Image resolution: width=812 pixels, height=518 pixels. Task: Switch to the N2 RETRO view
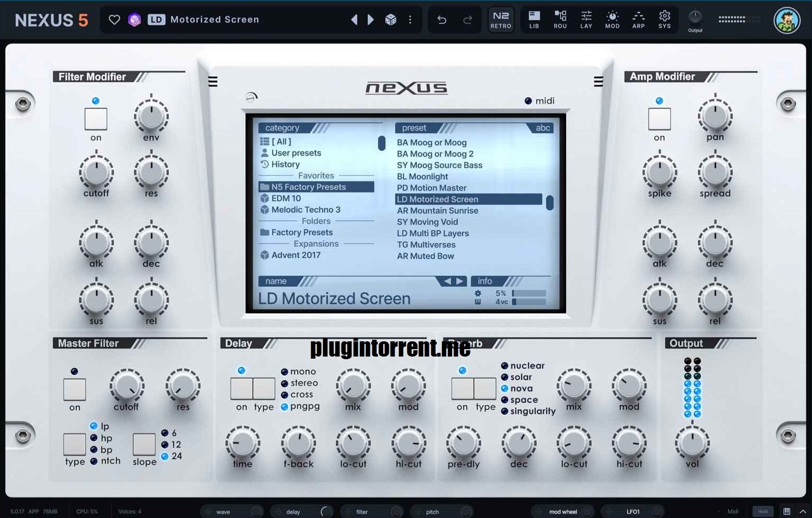[501, 20]
